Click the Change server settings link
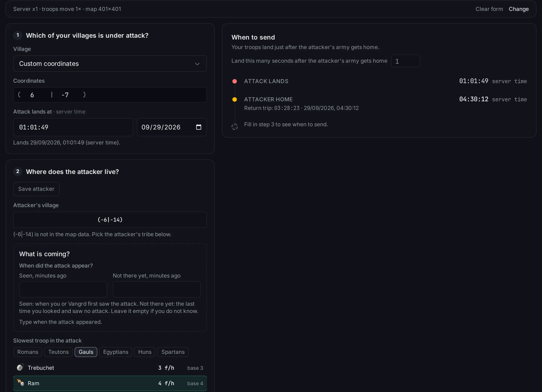542x392 pixels. pos(519,9)
